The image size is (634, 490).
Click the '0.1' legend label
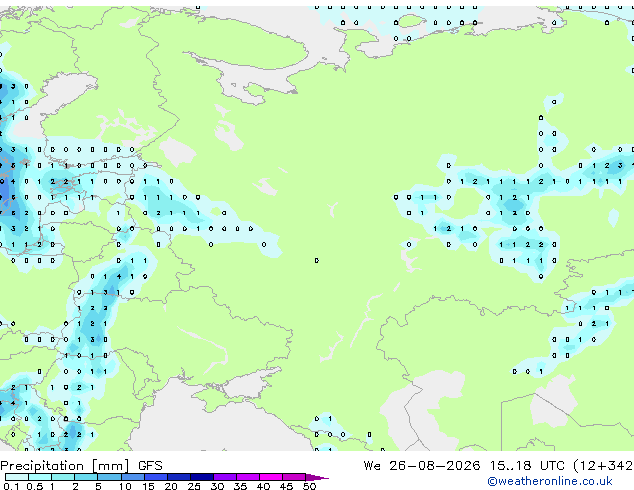click(11, 486)
